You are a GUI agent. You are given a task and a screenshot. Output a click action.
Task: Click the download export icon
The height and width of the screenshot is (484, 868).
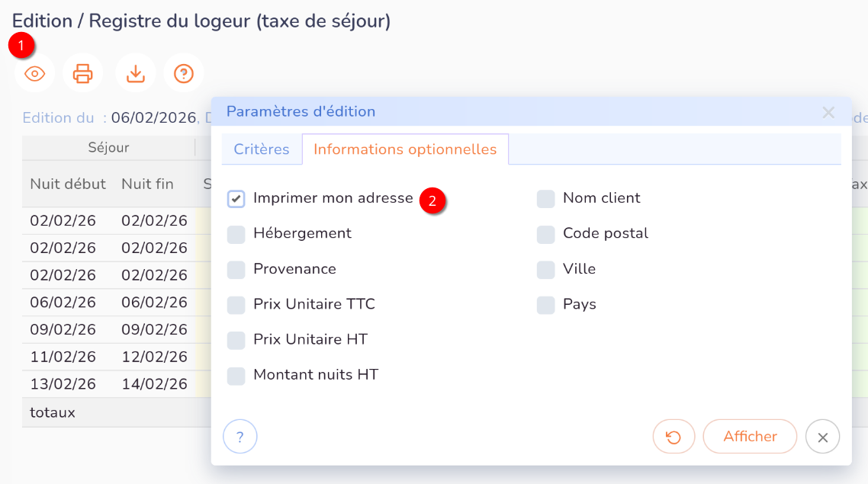(x=135, y=72)
